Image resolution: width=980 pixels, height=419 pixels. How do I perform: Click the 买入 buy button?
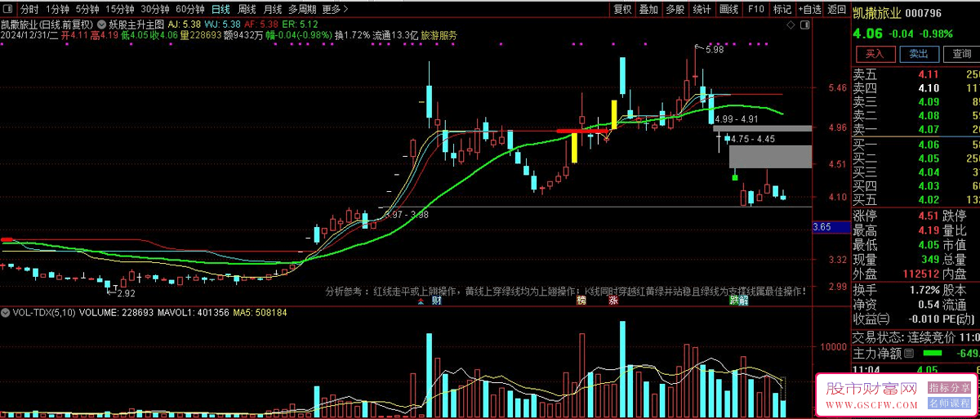875,54
